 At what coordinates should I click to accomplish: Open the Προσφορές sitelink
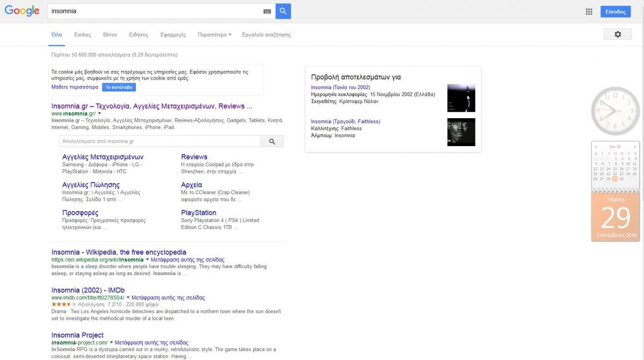pos(80,213)
